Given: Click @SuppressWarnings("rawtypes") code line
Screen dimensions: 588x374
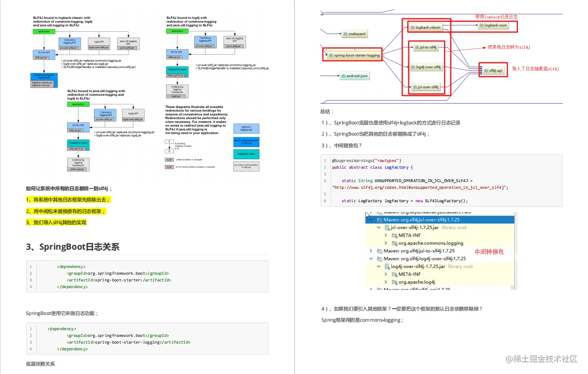Looking at the screenshot, I should pos(367,161).
